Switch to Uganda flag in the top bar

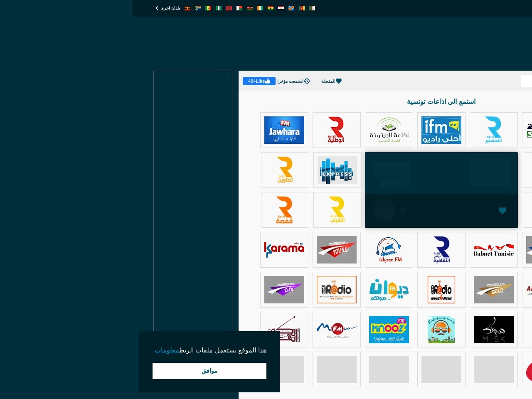(x=187, y=8)
